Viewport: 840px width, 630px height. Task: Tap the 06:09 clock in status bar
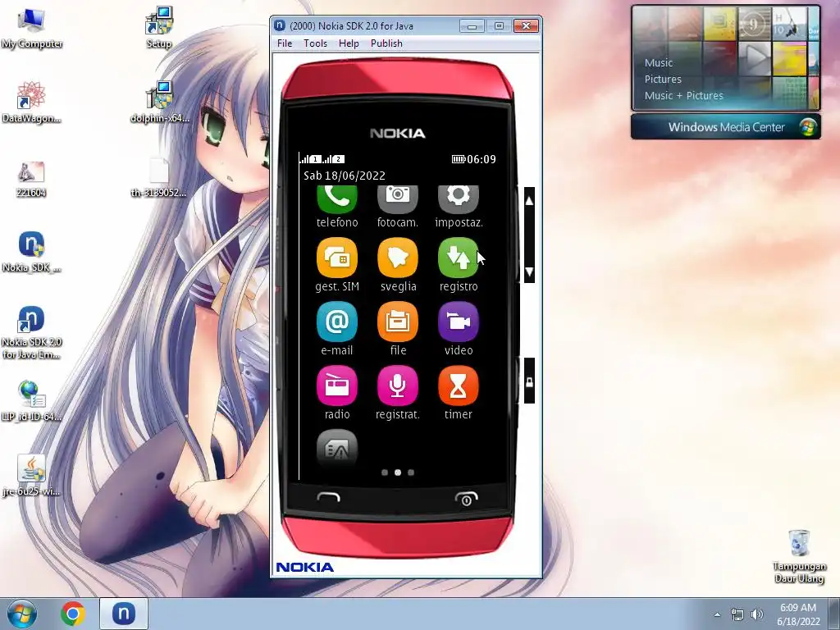click(481, 159)
